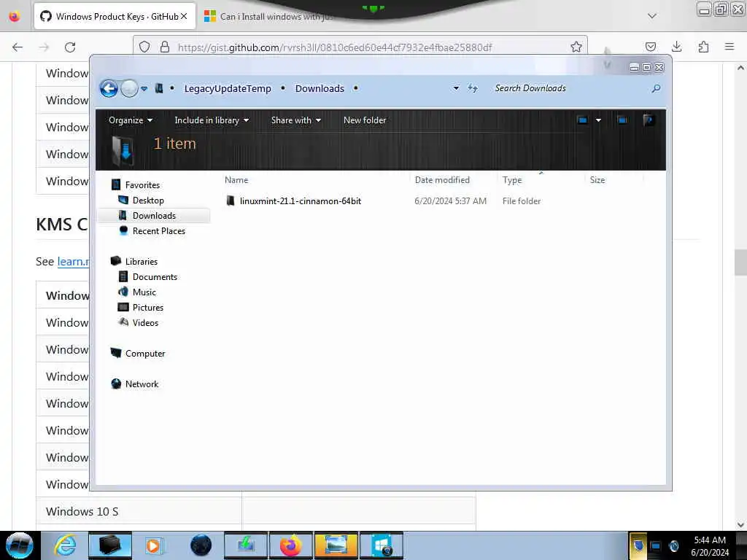Click the File folder type cell
Viewport: 747px width, 560px height.
[522, 201]
